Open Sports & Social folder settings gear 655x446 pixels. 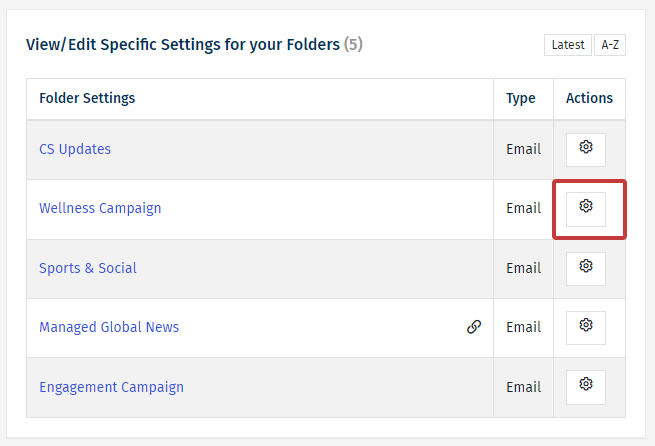586,269
